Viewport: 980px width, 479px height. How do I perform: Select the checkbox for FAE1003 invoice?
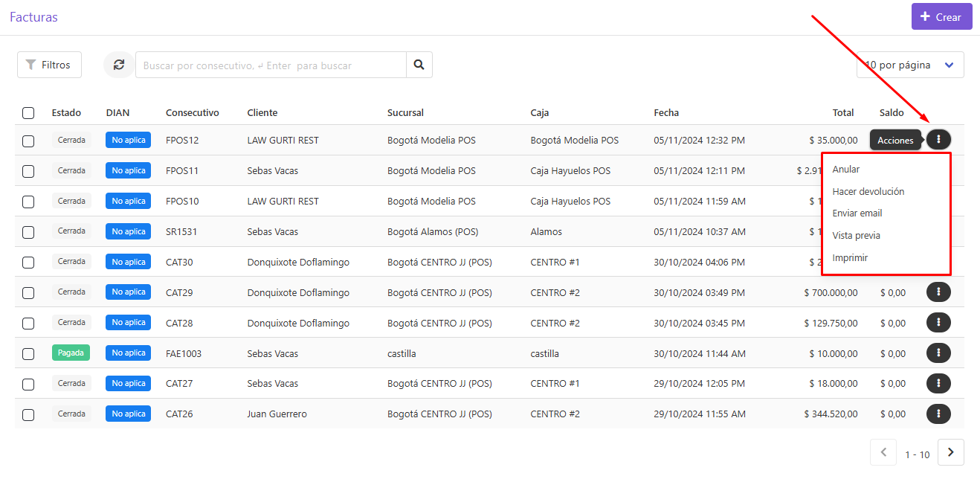[x=28, y=354]
